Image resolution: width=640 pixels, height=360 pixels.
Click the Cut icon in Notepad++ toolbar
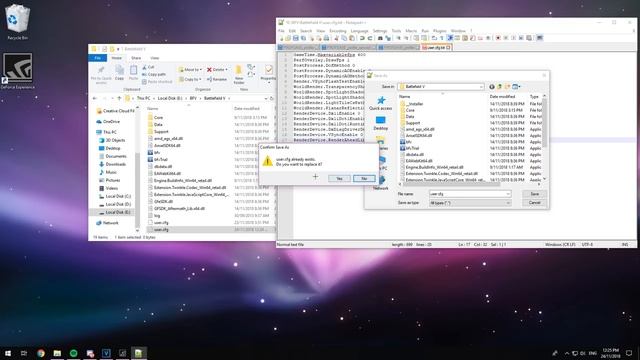[337, 38]
